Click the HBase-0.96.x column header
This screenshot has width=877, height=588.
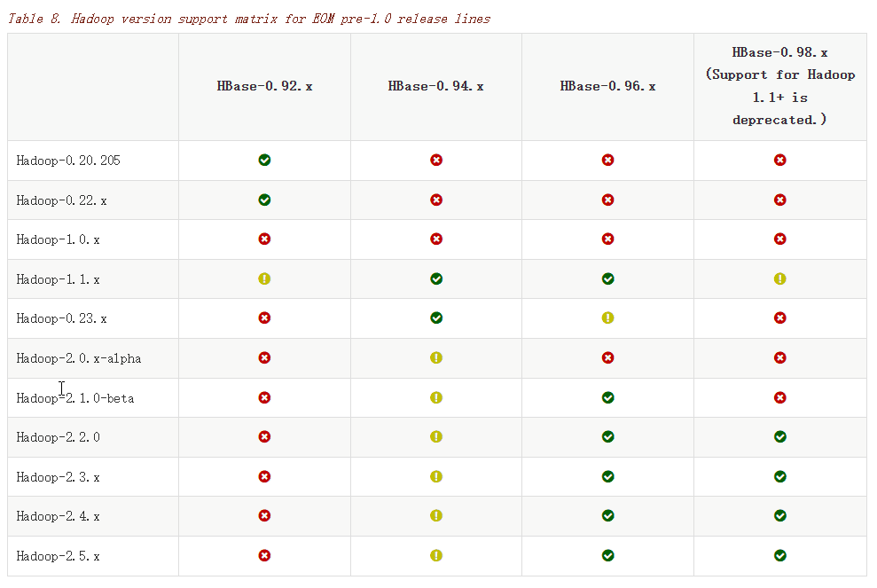pos(607,86)
